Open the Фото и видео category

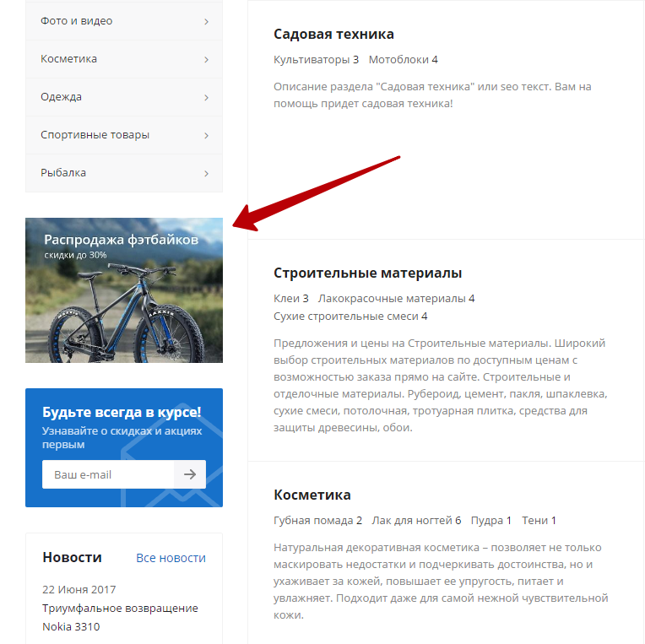(124, 21)
